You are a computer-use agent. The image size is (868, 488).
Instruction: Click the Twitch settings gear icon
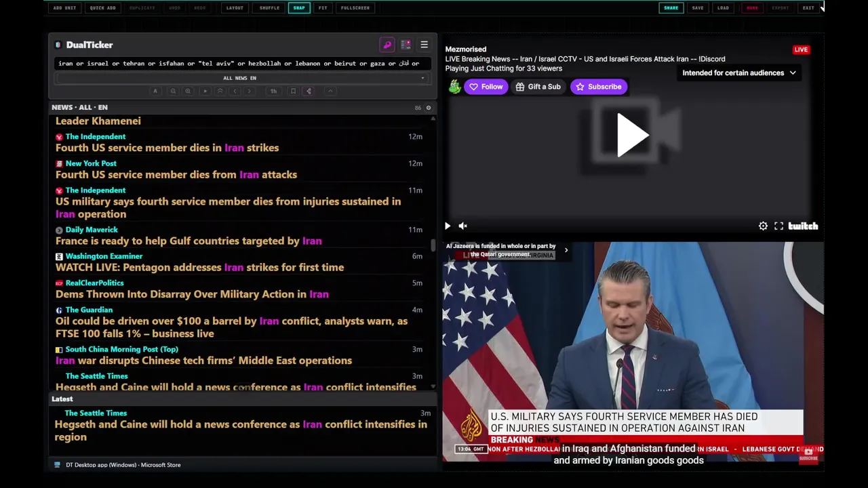pos(763,226)
